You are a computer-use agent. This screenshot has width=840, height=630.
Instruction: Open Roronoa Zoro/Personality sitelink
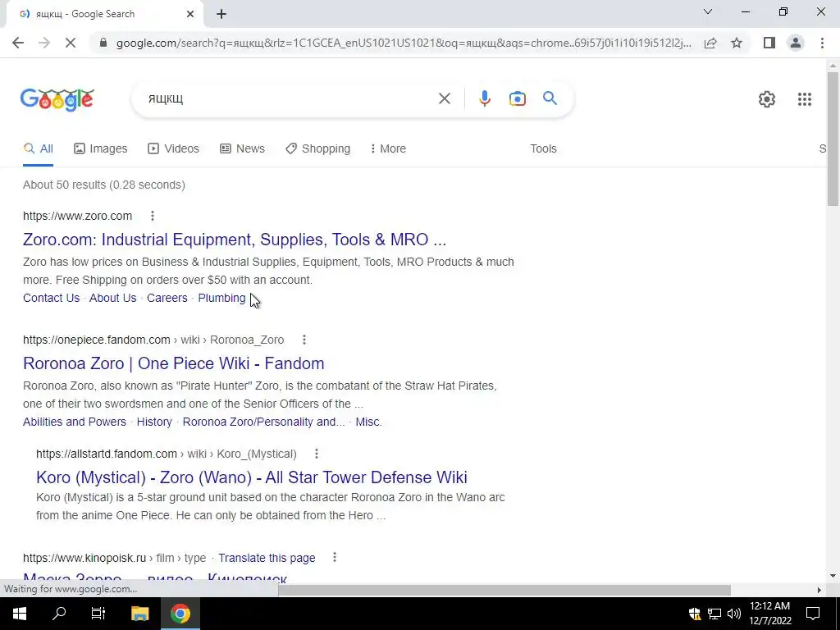coord(263,422)
